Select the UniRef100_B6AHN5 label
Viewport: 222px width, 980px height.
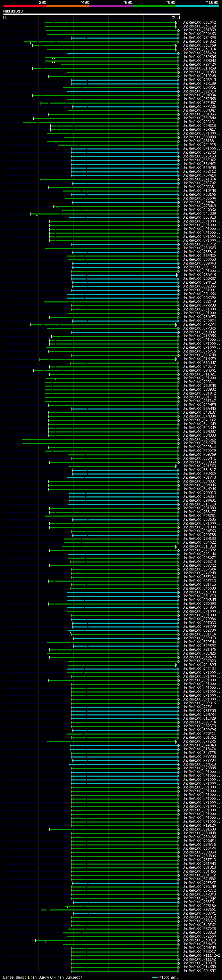tap(199, 408)
